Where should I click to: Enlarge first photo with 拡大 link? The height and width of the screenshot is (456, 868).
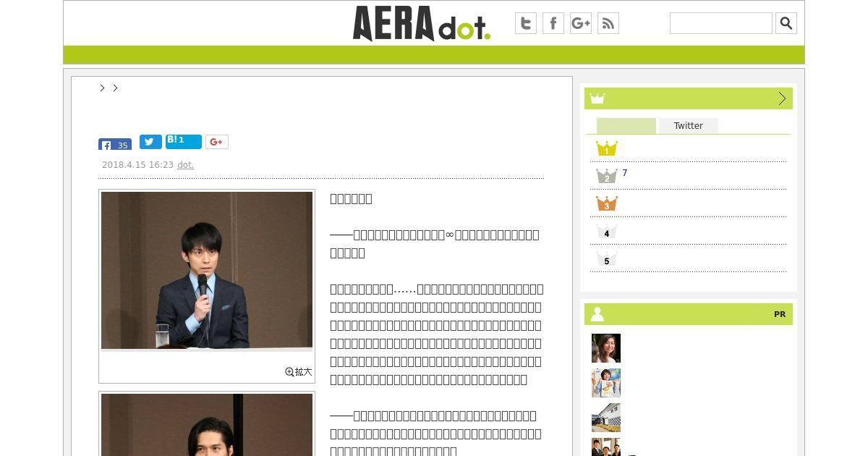(x=299, y=371)
